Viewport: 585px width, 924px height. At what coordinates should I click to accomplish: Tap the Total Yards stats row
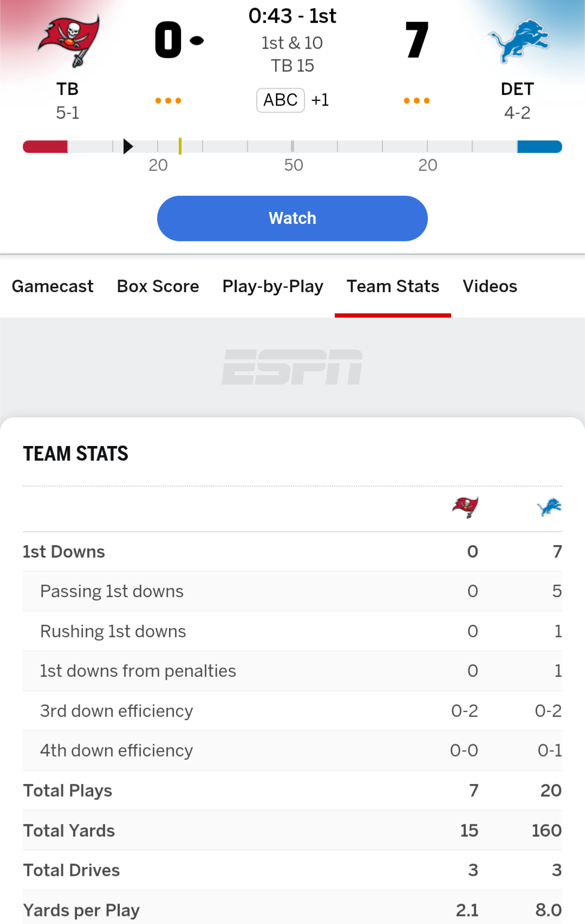point(292,830)
